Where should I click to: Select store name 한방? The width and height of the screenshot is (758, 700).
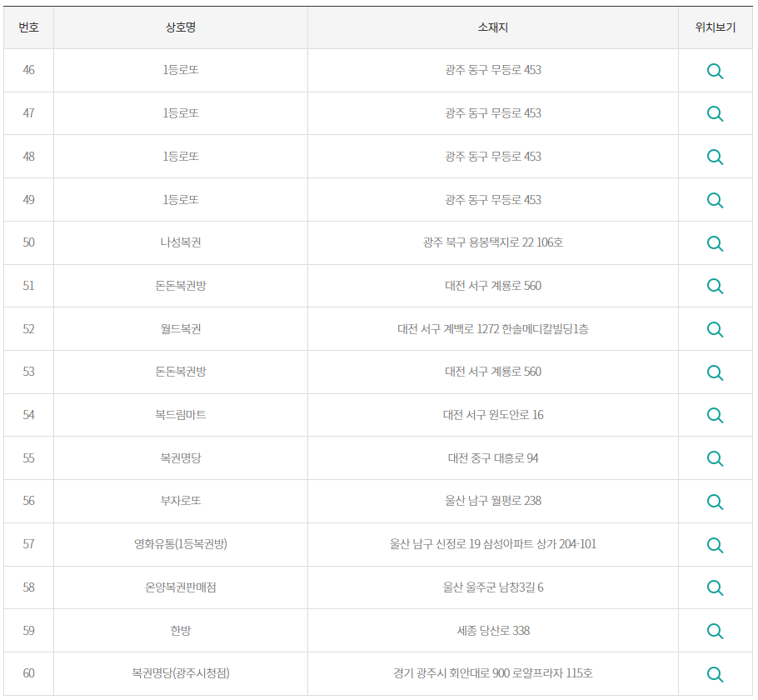point(180,631)
